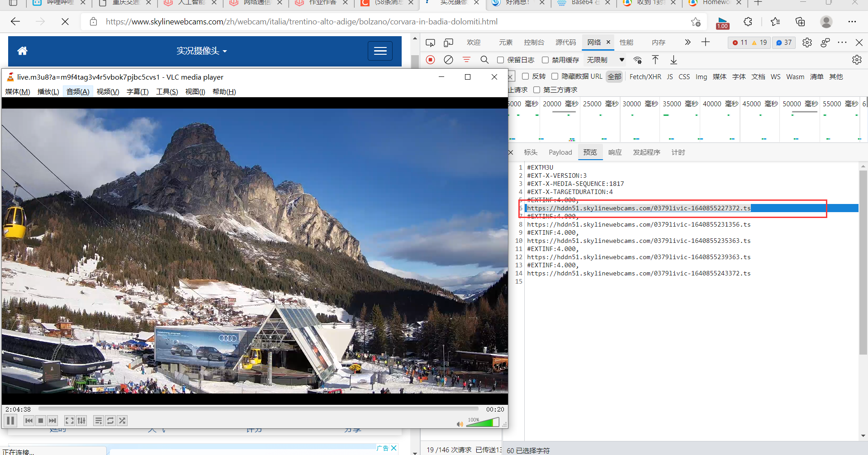
Task: Toggle VLC fullscreen mode
Action: 70,421
